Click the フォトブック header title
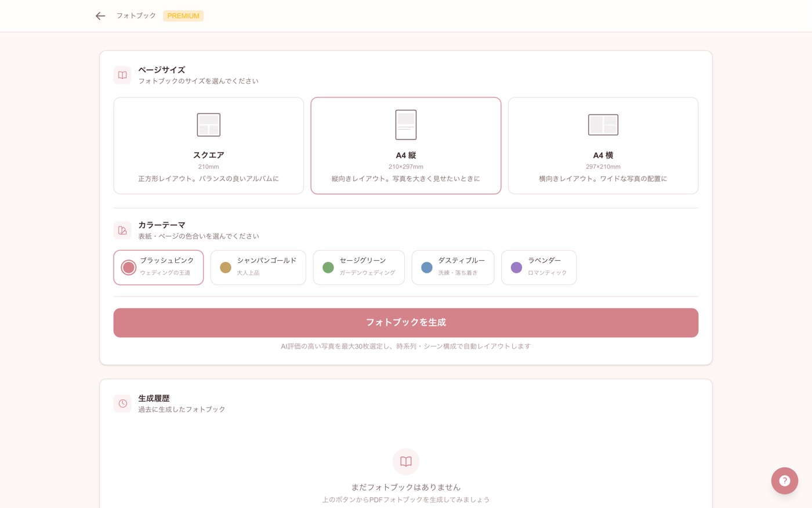Image resolution: width=812 pixels, height=508 pixels. pyautogui.click(x=136, y=16)
